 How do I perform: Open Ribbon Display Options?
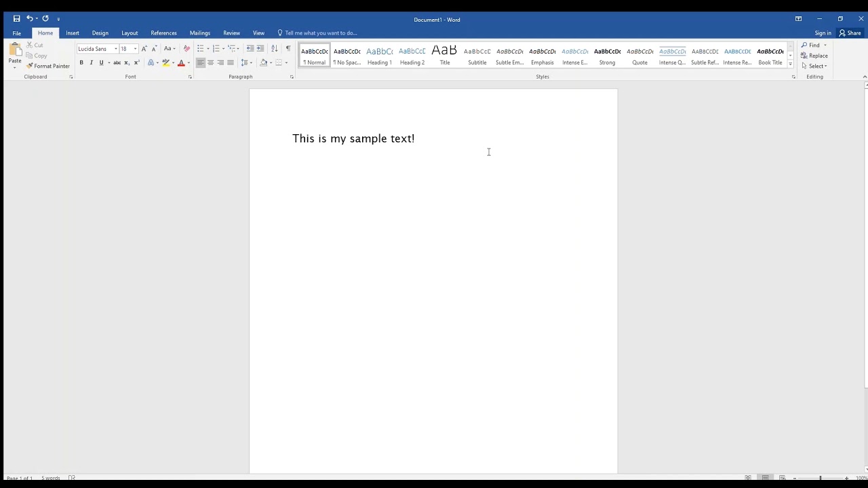click(798, 19)
